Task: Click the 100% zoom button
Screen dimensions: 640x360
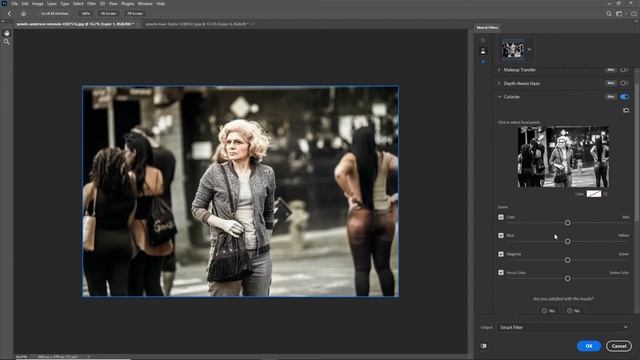Action: click(x=86, y=13)
